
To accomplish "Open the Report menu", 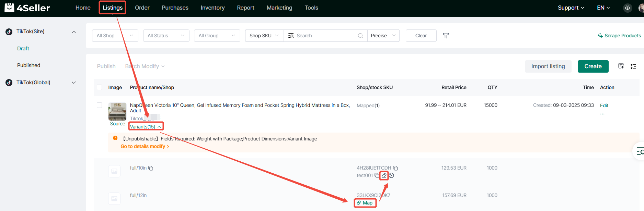I will pyautogui.click(x=246, y=8).
